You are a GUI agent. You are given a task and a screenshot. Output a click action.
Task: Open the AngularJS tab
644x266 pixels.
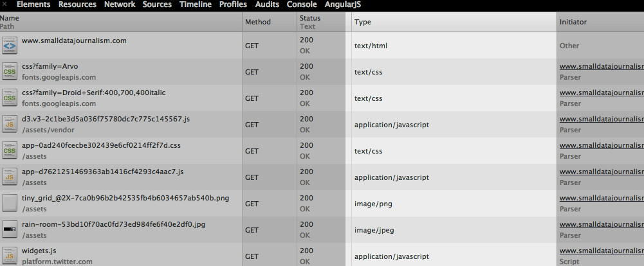(x=342, y=4)
